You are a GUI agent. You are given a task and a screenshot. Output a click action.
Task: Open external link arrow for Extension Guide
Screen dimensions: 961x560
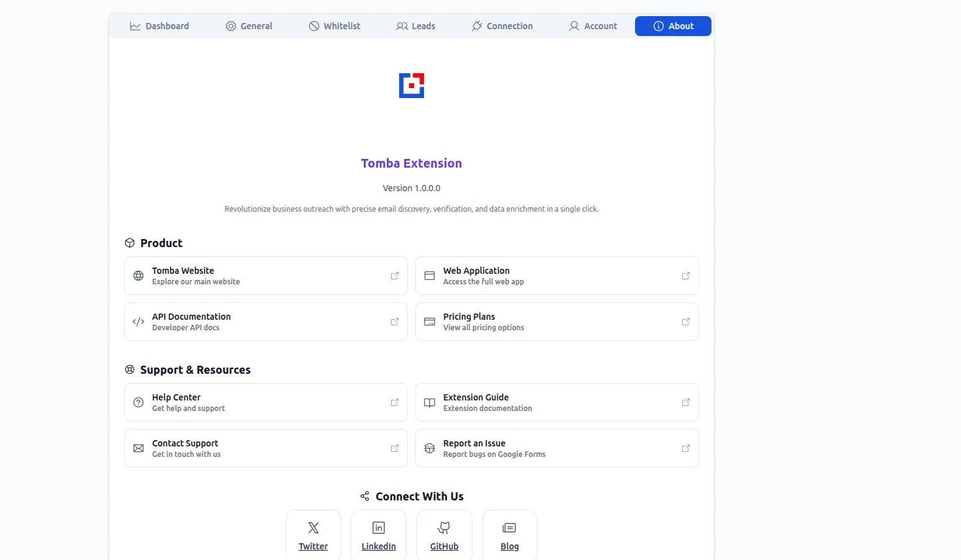click(686, 402)
